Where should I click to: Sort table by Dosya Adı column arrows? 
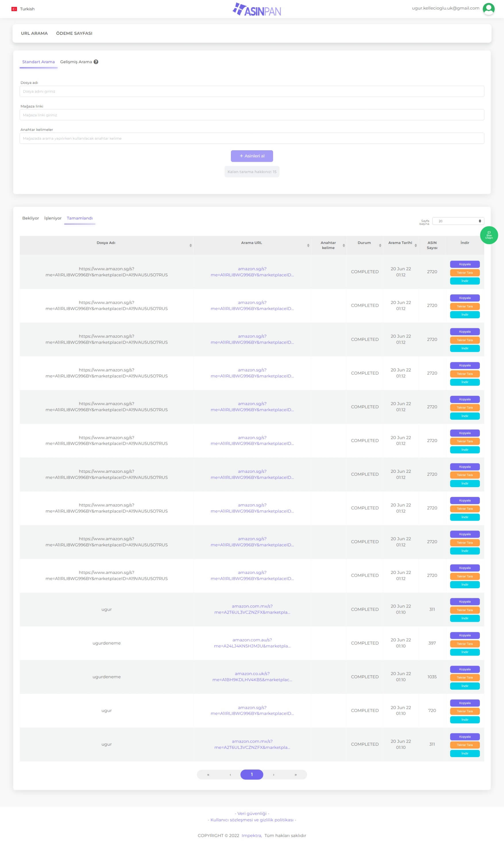(190, 245)
